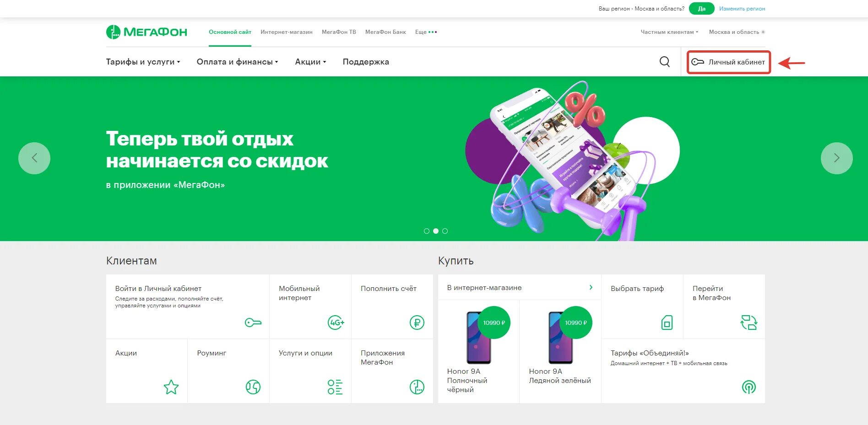The width and height of the screenshot is (868, 425).
Task: Open Выбрать тариф card
Action: (642, 307)
